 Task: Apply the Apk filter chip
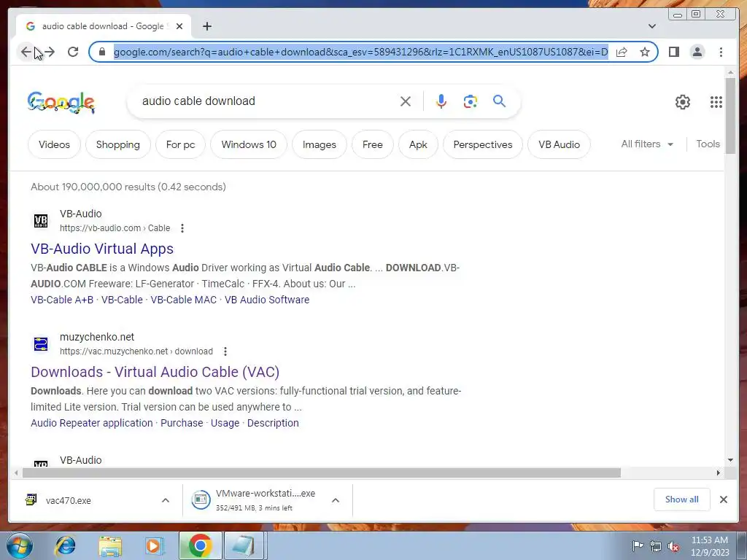(418, 144)
